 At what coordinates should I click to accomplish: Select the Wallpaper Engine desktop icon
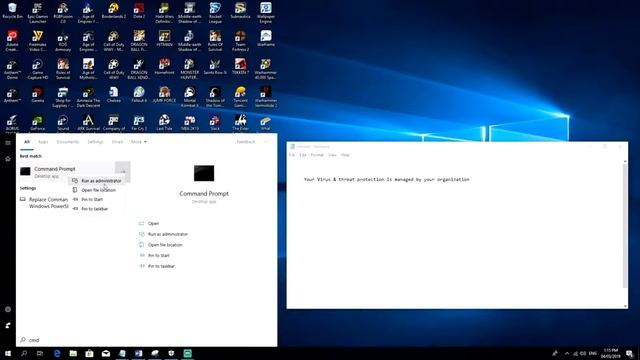(266, 12)
